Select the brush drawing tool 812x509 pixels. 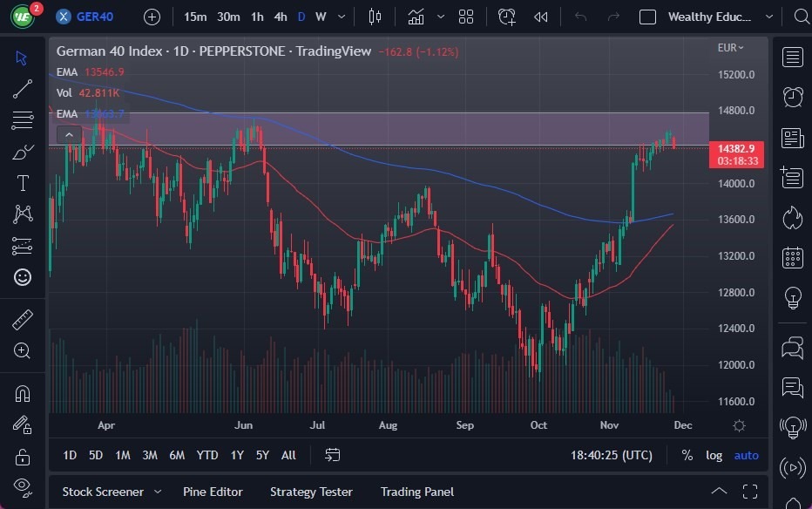(22, 151)
